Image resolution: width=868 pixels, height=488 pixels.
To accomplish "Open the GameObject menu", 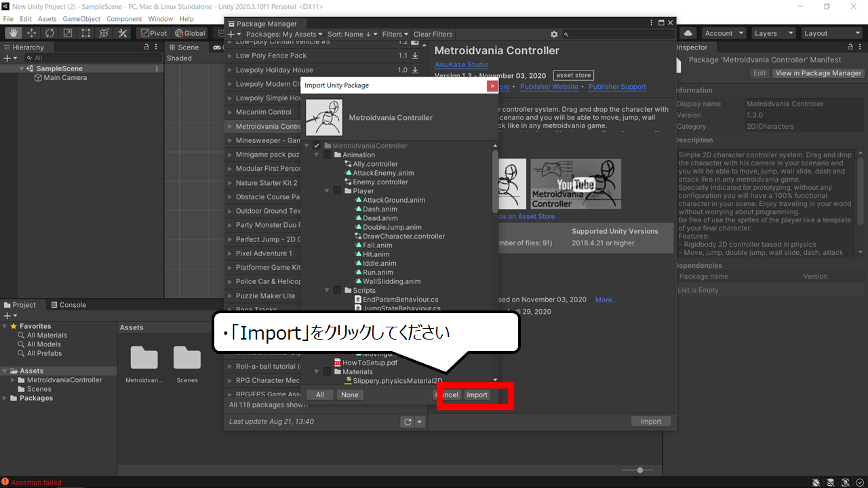I will coord(82,19).
